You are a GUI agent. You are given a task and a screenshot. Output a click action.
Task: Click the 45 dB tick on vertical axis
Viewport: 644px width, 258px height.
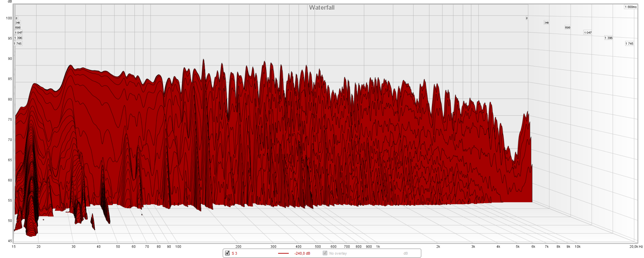[10, 241]
